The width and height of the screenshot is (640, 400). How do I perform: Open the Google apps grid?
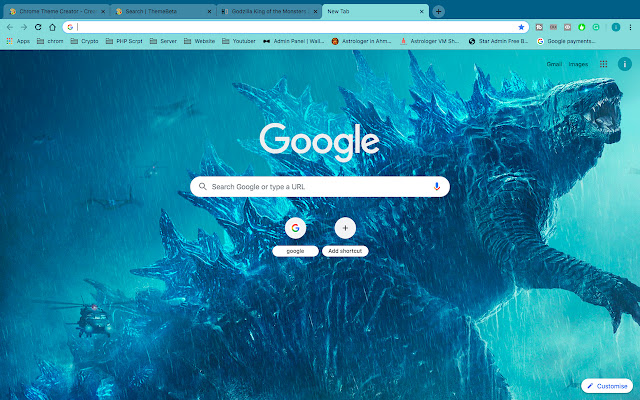(603, 64)
